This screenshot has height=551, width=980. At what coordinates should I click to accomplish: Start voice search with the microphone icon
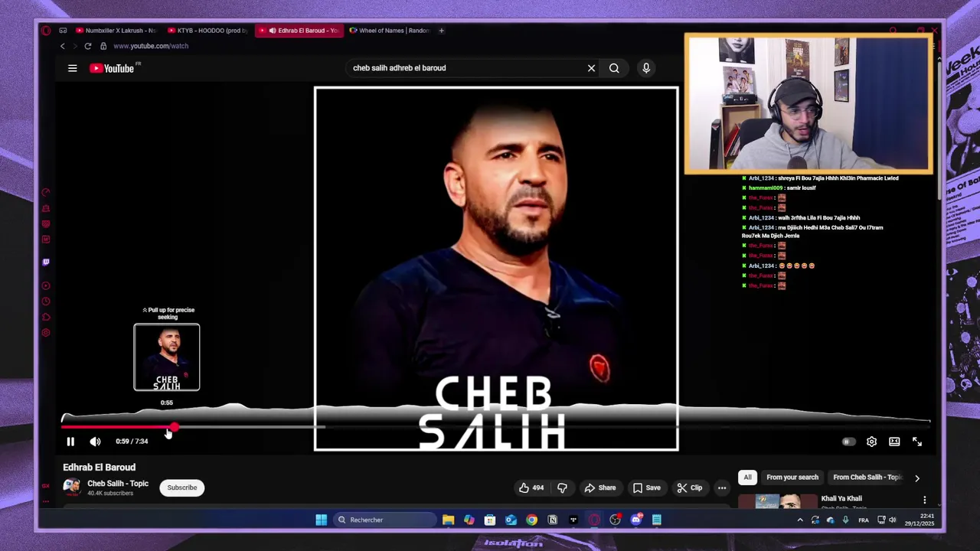coord(646,68)
